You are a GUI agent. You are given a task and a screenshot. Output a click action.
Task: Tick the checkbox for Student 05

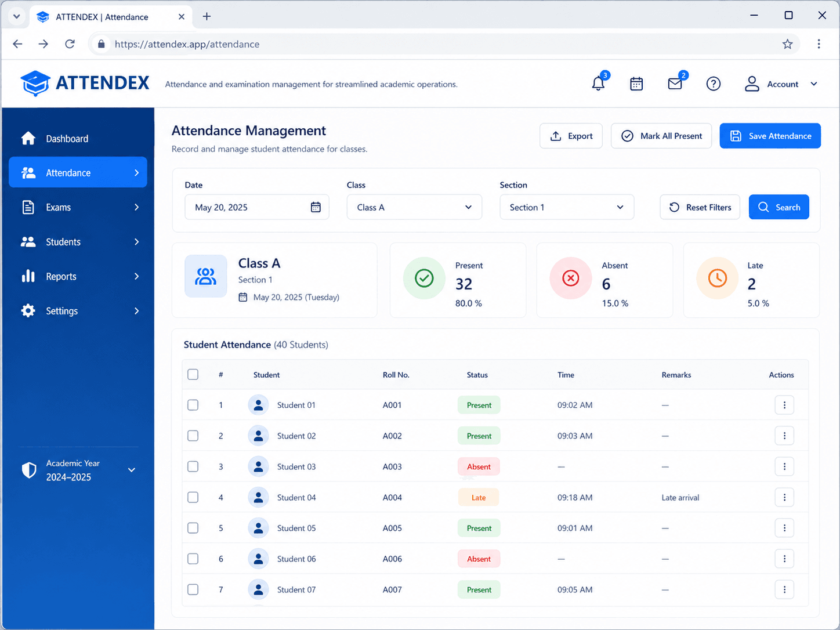coord(193,528)
